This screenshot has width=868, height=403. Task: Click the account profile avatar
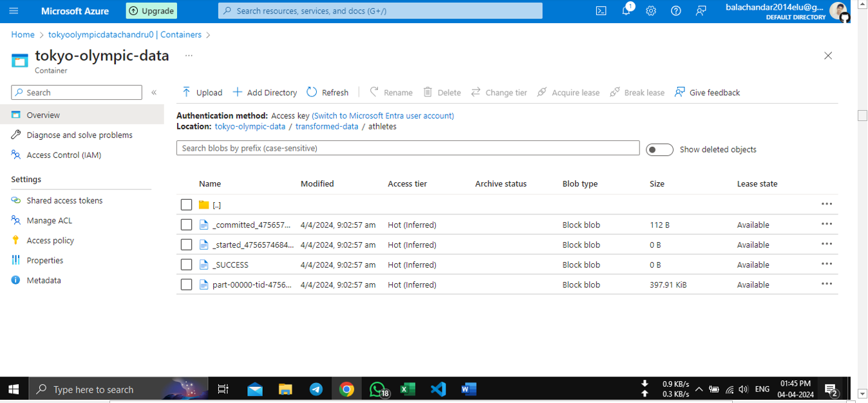tap(838, 11)
